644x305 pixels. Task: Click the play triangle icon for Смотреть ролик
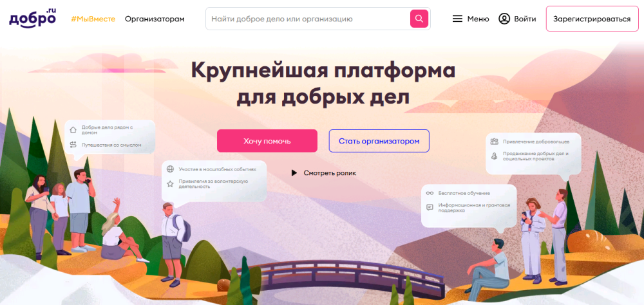(x=294, y=173)
